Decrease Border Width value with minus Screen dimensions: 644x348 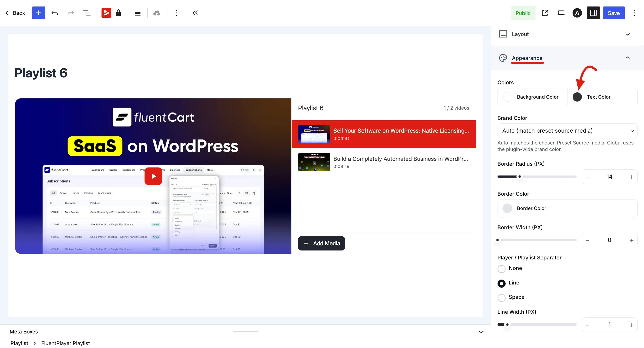point(587,240)
